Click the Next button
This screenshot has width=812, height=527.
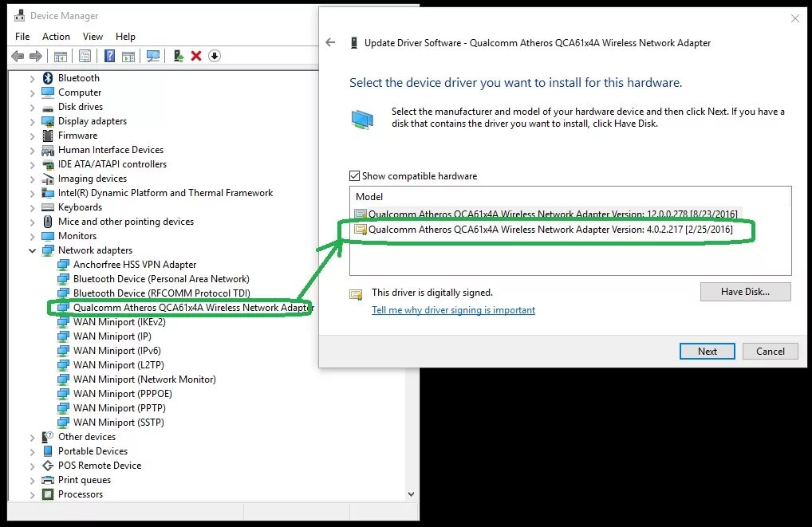click(707, 351)
